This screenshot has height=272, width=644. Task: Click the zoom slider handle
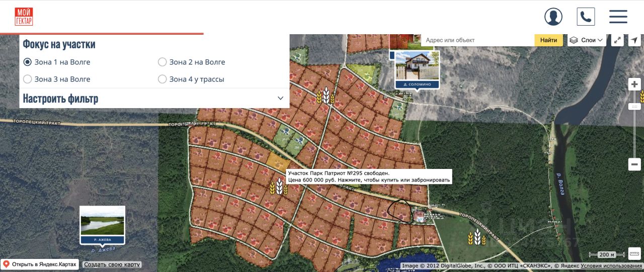(635, 107)
